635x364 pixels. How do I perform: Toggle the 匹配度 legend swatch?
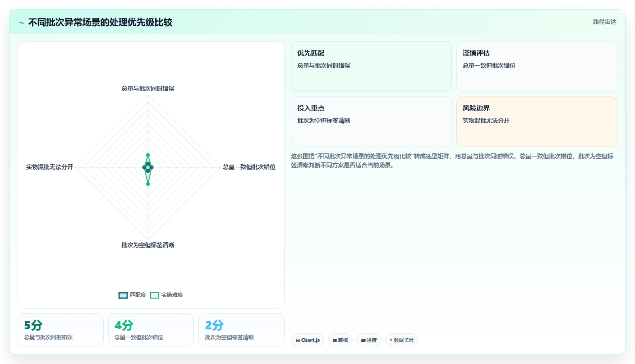(x=123, y=295)
